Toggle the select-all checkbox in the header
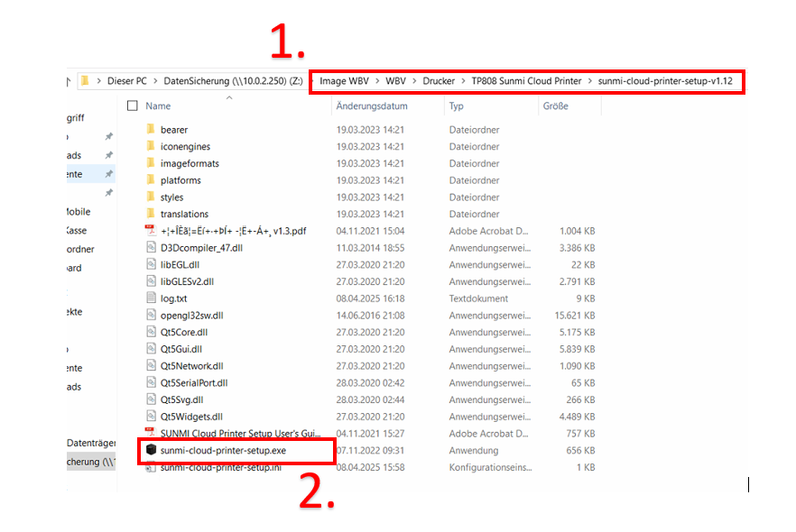Screen dimensions: 796x532 coord(133,105)
